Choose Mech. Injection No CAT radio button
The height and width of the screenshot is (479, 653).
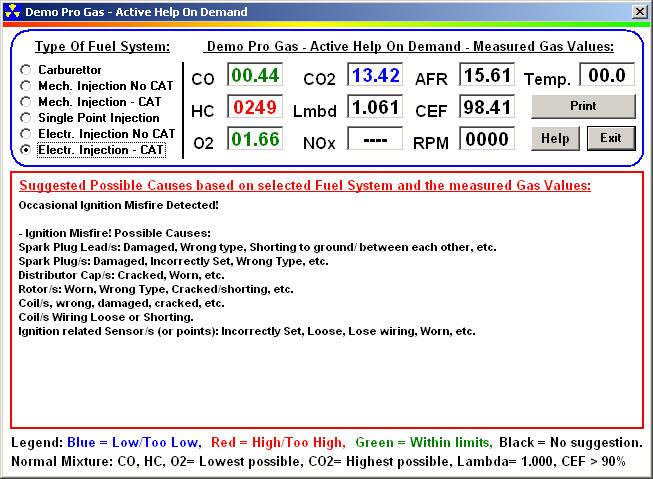(x=26, y=86)
